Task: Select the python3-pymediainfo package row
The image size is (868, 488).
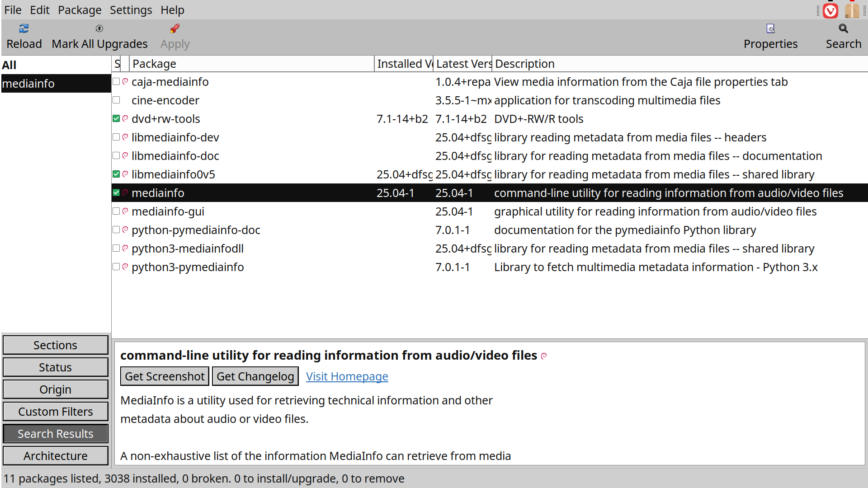Action: (x=188, y=267)
